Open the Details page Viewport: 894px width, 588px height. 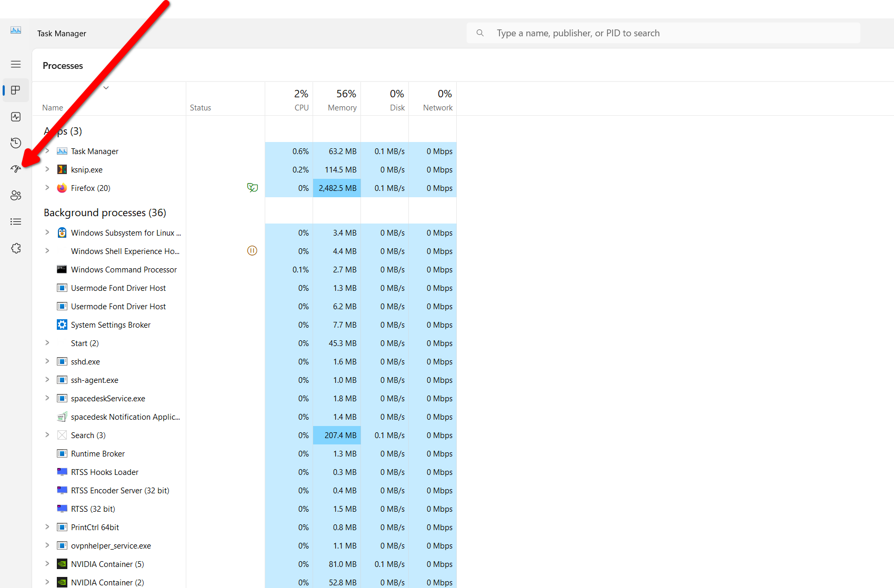(15, 221)
